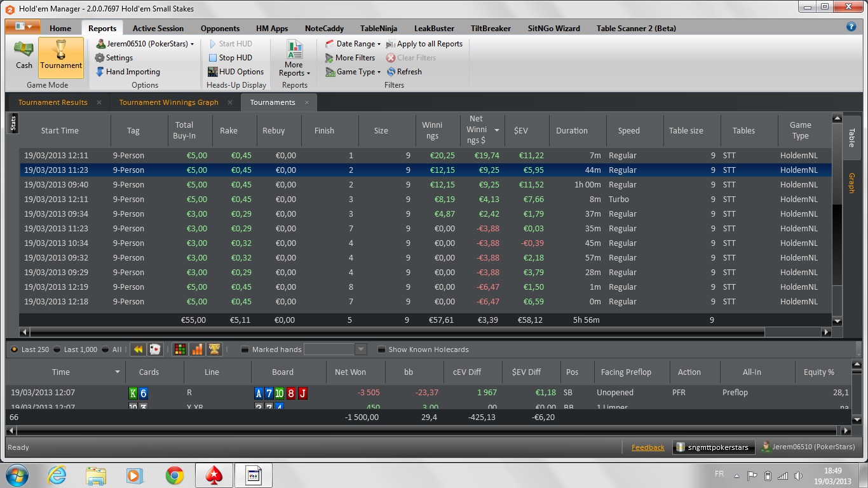Open the orange application menu button
This screenshot has height=488, width=868.
24,27
